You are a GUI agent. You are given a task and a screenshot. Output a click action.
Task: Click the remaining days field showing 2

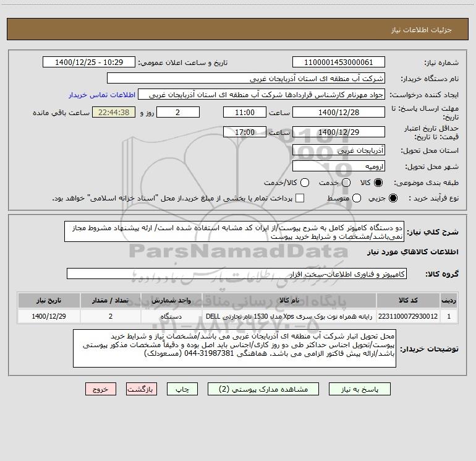178,112
